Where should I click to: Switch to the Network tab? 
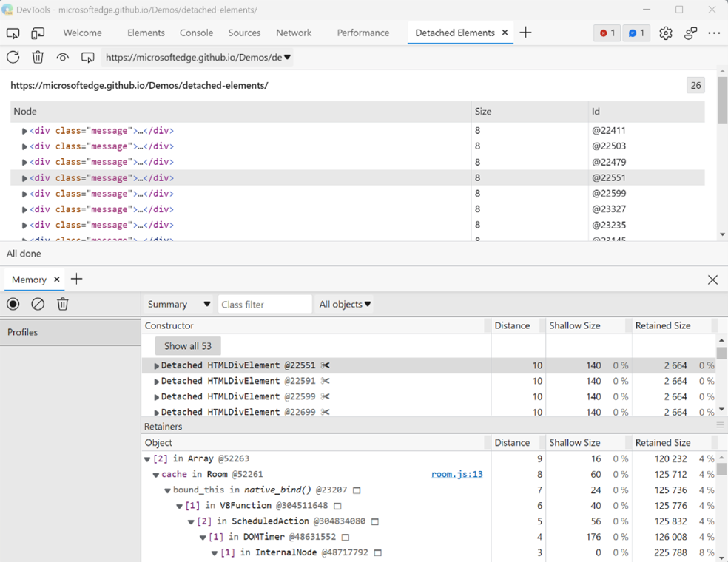click(x=294, y=33)
